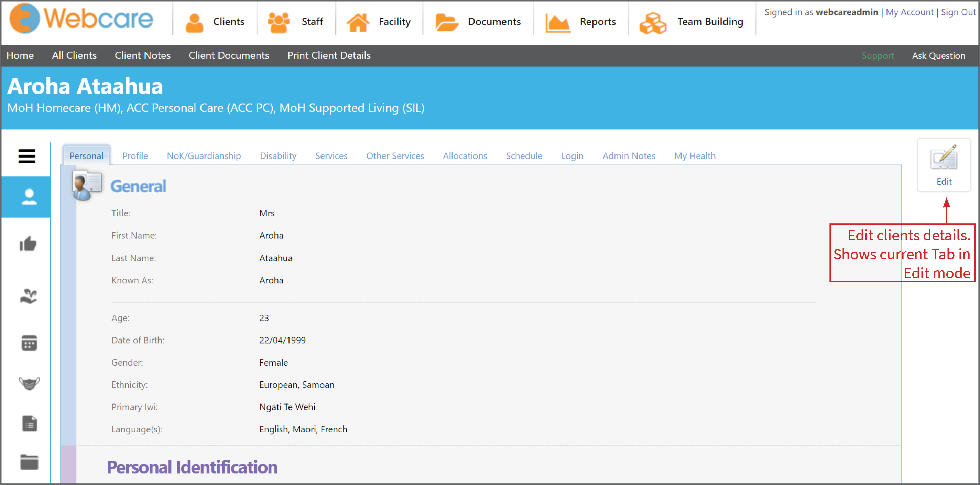
Task: Click the Clients label in top menu
Action: (229, 22)
